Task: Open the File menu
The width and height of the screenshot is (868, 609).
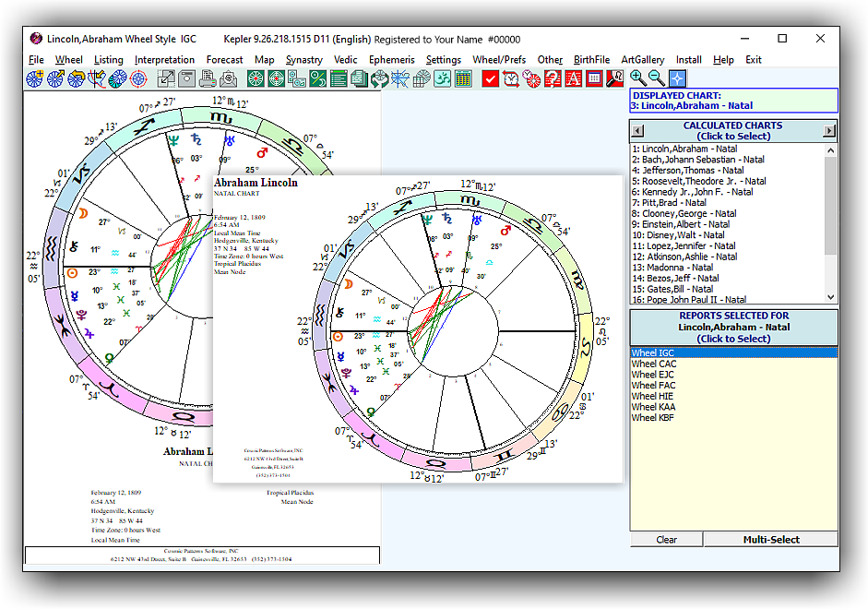Action: (36, 60)
